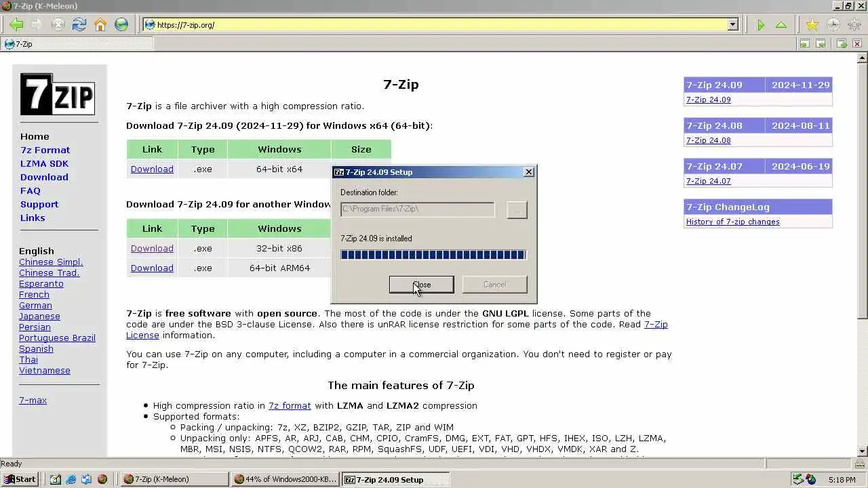The height and width of the screenshot is (488, 868).
Task: Click the 7-Zip logo image
Action: coord(58,94)
